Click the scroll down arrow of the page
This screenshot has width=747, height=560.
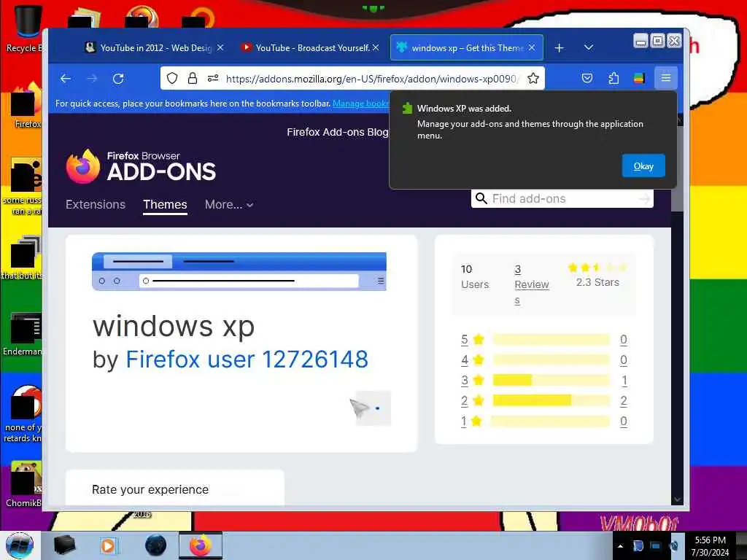point(677,499)
